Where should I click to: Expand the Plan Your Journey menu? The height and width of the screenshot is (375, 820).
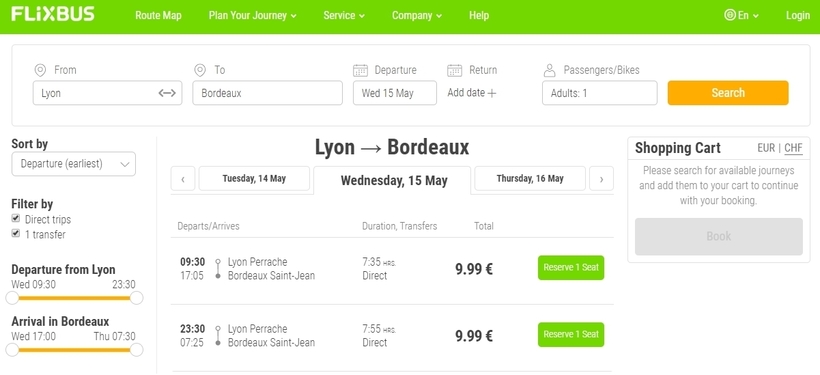253,16
